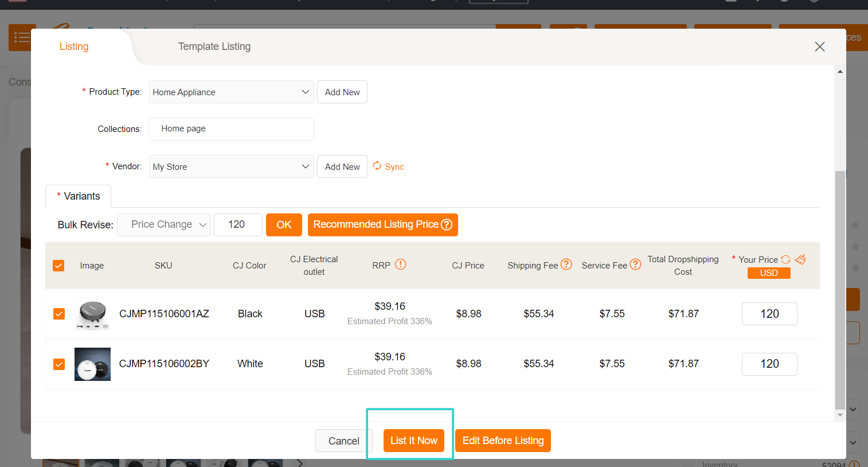Click the Shipping Fee help icon
The height and width of the screenshot is (467, 868).
pos(566,264)
